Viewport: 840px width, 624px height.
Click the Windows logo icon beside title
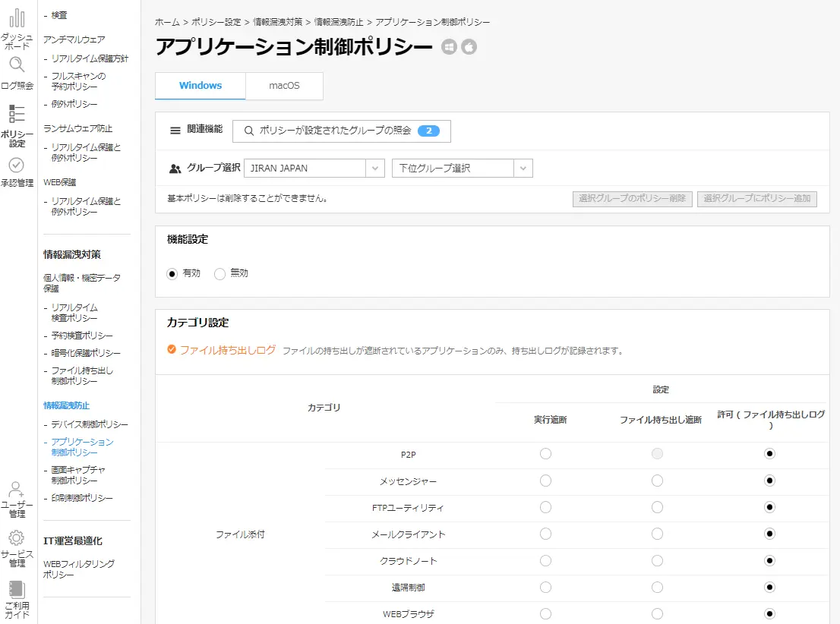(450, 47)
